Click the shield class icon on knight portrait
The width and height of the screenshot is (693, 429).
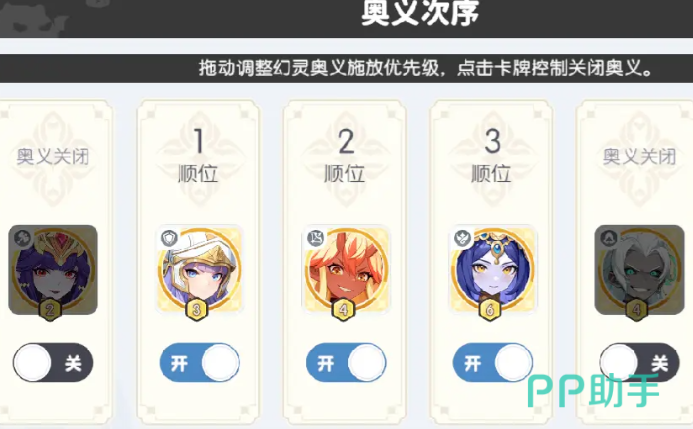169,239
